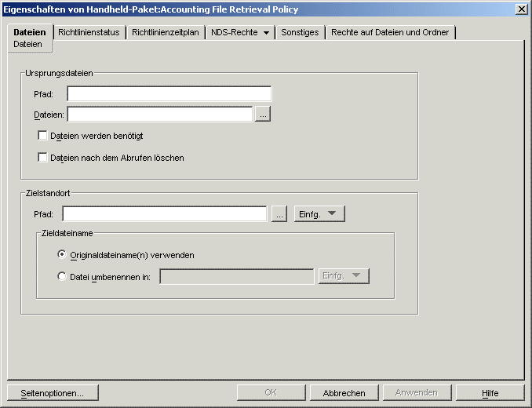Select the Dateien tab
The image size is (532, 408).
click(x=30, y=38)
